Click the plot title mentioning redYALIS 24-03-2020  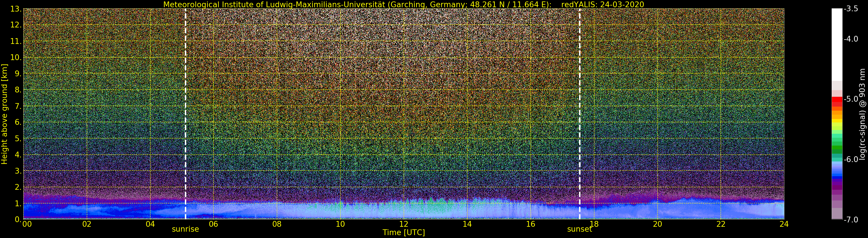403,4
